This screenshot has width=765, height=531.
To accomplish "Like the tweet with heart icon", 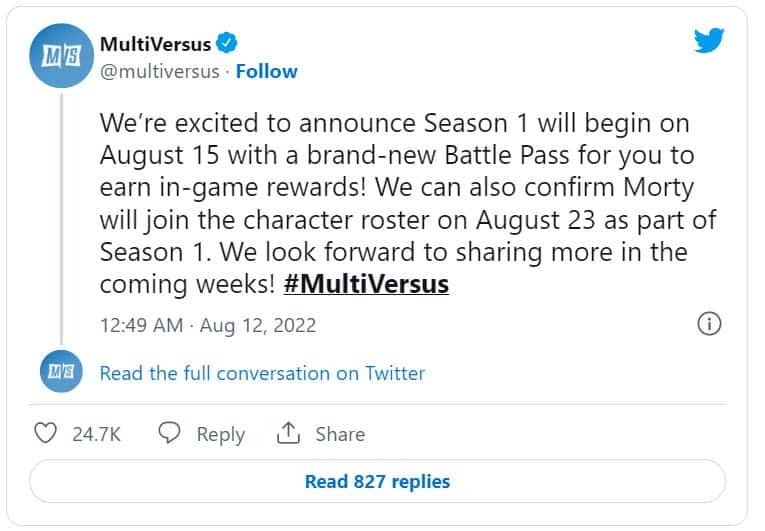I will pyautogui.click(x=45, y=433).
